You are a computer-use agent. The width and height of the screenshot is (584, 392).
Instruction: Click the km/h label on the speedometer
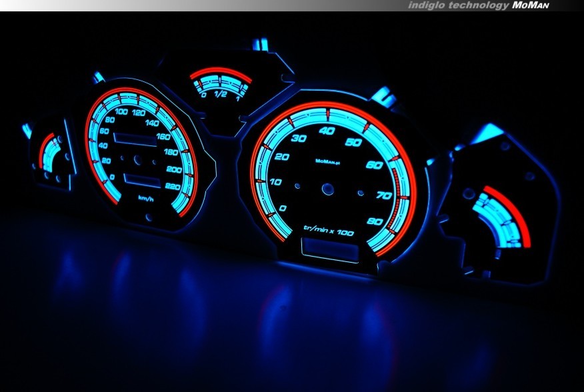click(x=145, y=198)
